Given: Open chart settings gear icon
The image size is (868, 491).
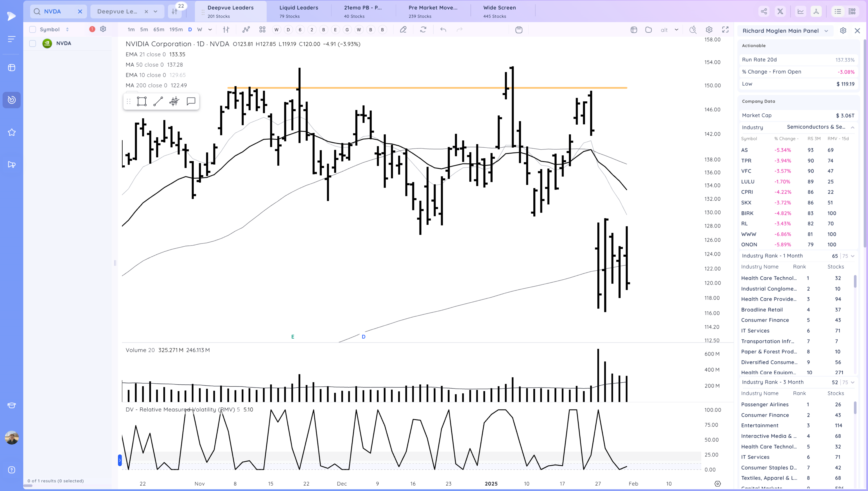Looking at the screenshot, I should 709,30.
